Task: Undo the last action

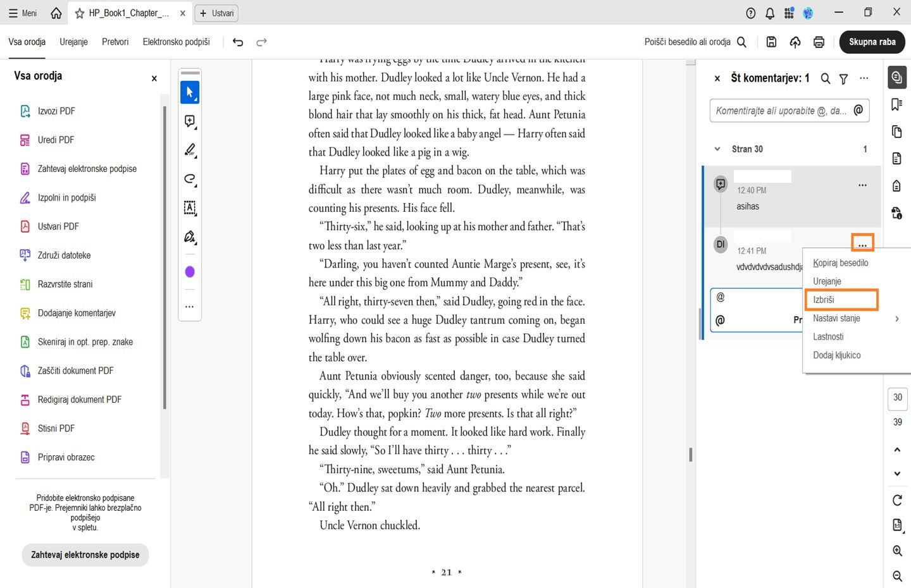Action: [238, 42]
